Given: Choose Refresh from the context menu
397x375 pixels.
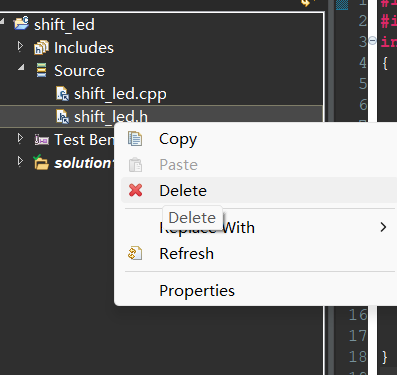Looking at the screenshot, I should click(x=260, y=253).
